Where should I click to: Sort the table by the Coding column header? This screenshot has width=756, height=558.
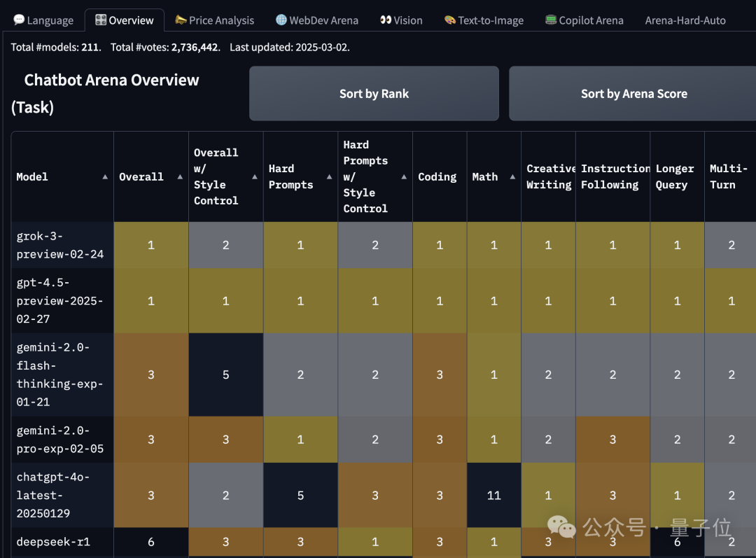click(x=438, y=176)
